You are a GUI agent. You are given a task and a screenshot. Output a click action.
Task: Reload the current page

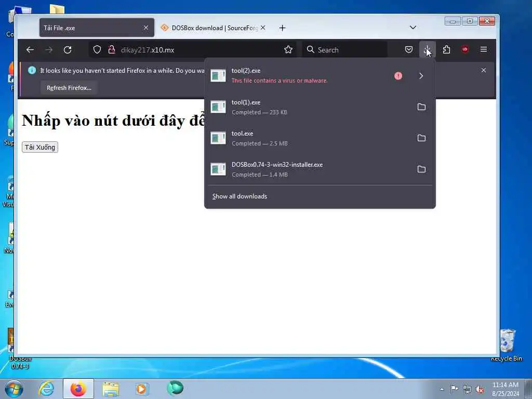click(68, 50)
